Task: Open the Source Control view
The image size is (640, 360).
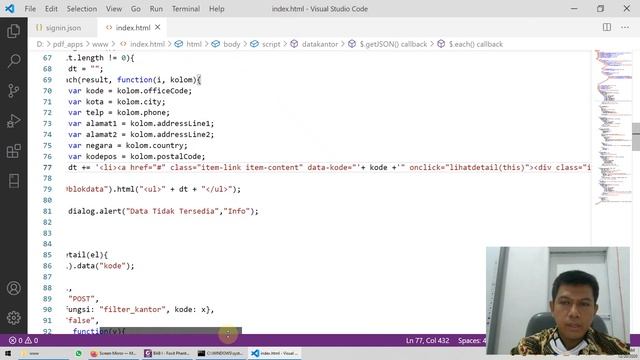Action: pyautogui.click(x=13, y=91)
